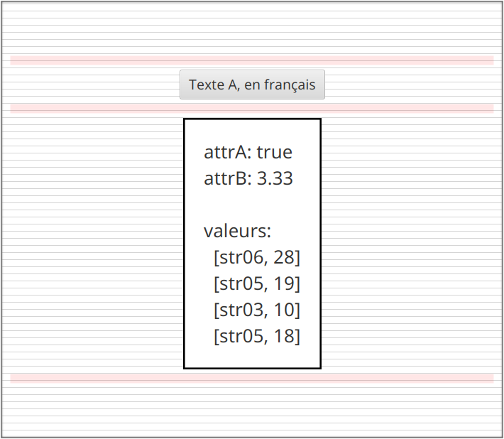Click the "Texte A, en français" button
Screen dimensions: 504x439
[x=252, y=85]
